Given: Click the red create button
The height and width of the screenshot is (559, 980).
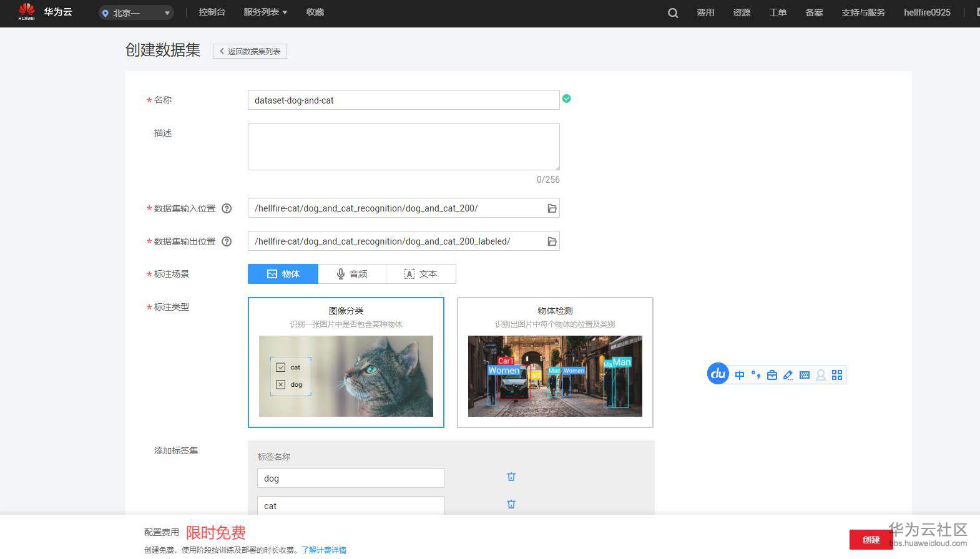Looking at the screenshot, I should (871, 540).
